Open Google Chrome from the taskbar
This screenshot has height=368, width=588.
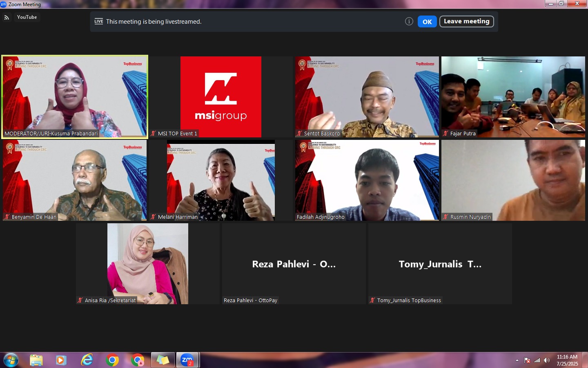point(112,360)
